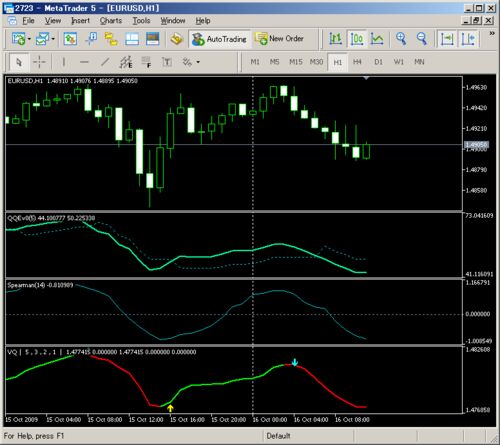Image resolution: width=500 pixels, height=445 pixels.
Task: Switch to M15 timeframe
Action: [296, 62]
